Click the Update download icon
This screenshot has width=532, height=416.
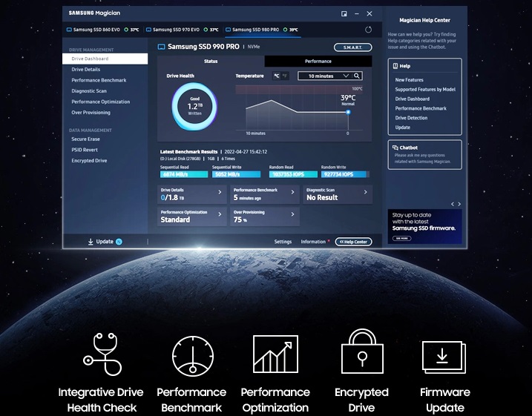coord(91,242)
